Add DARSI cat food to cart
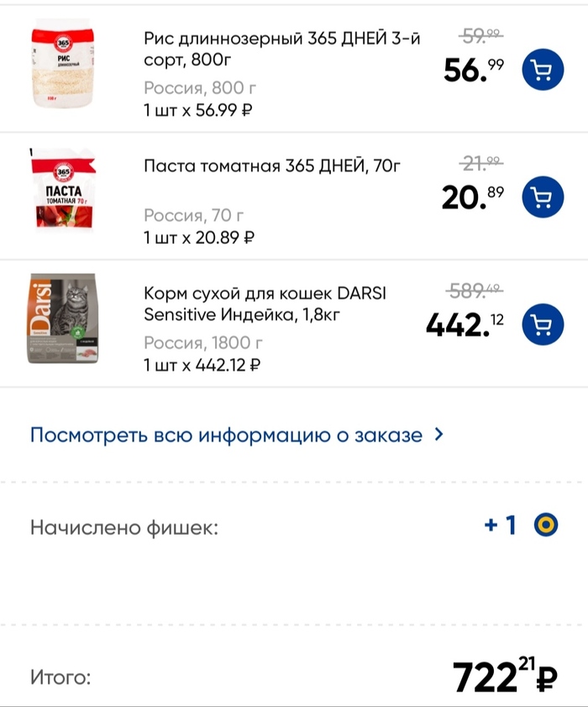This screenshot has width=588, height=707. tap(542, 324)
